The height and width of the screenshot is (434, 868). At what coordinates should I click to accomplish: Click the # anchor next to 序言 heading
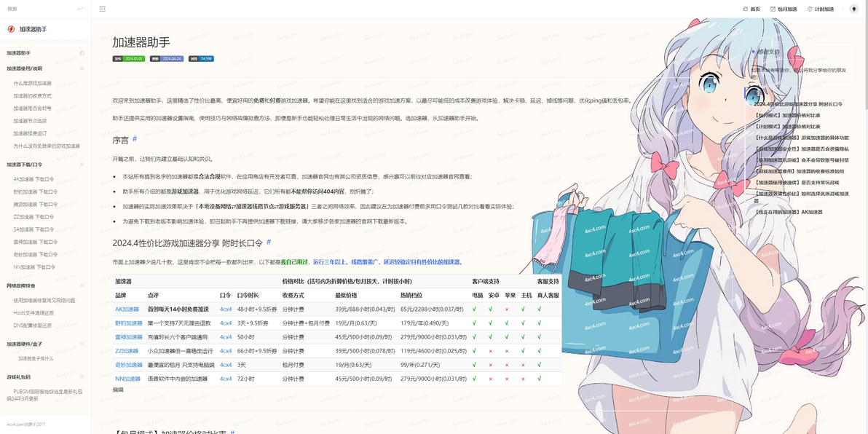[135, 139]
